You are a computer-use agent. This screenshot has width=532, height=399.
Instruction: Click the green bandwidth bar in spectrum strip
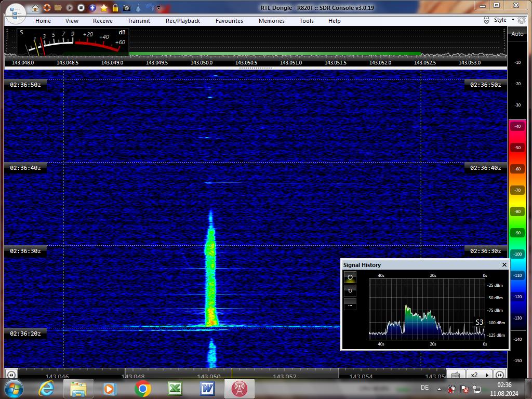(x=275, y=54)
